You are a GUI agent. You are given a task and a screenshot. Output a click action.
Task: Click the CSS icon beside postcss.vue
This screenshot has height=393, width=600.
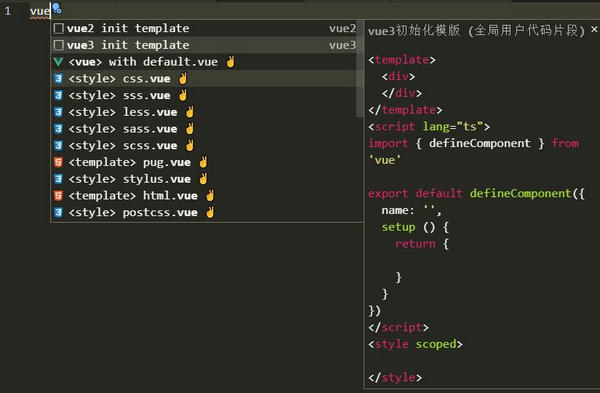58,212
